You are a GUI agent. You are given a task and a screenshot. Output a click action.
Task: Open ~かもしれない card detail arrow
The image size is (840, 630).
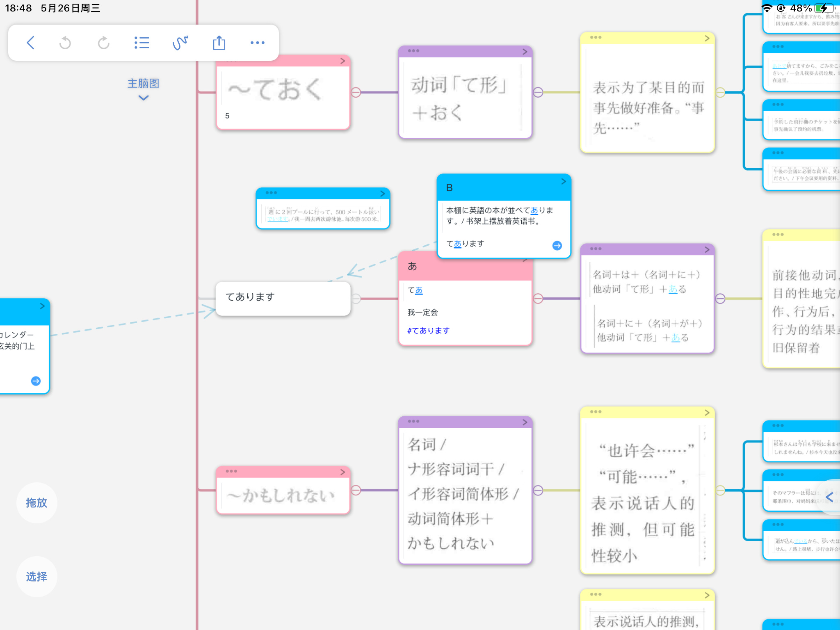click(342, 472)
